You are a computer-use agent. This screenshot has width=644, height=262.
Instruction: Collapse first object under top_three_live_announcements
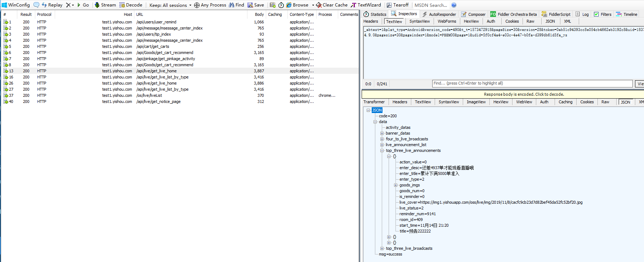click(389, 156)
